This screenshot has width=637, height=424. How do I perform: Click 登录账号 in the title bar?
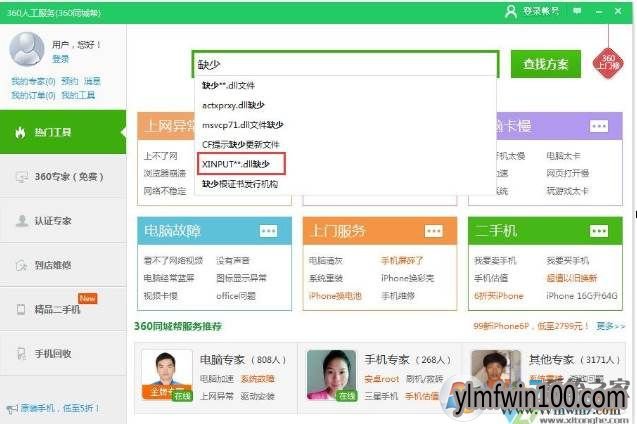541,11
